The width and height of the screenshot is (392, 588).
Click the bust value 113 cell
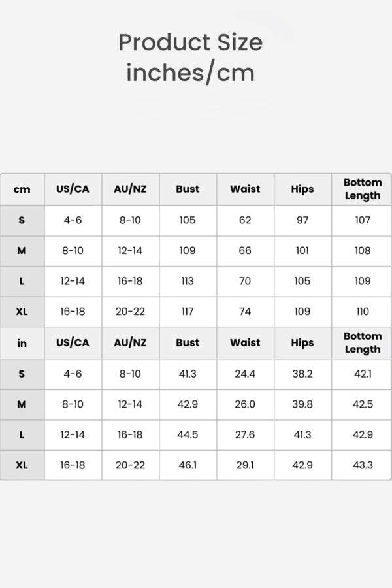click(x=188, y=282)
